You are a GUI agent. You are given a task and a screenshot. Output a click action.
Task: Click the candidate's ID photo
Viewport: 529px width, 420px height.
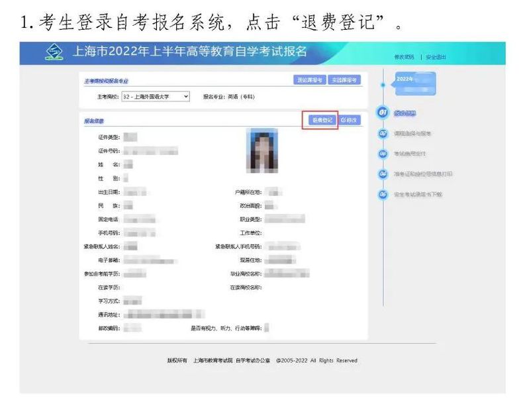[262, 151]
